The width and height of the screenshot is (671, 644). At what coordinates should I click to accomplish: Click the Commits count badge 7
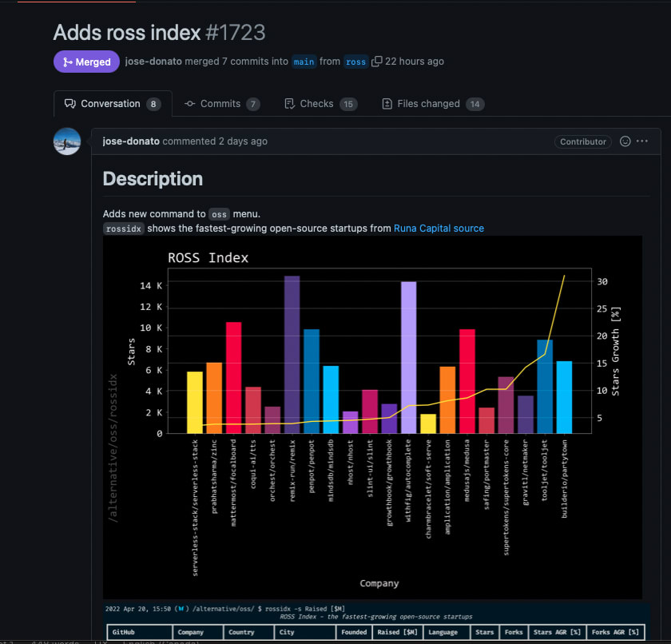coord(253,104)
